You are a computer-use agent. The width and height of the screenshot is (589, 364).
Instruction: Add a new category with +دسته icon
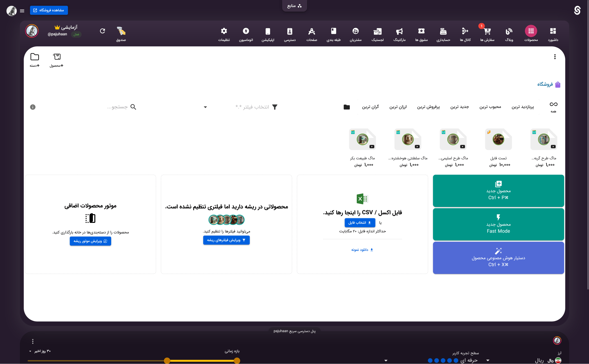[x=35, y=60]
